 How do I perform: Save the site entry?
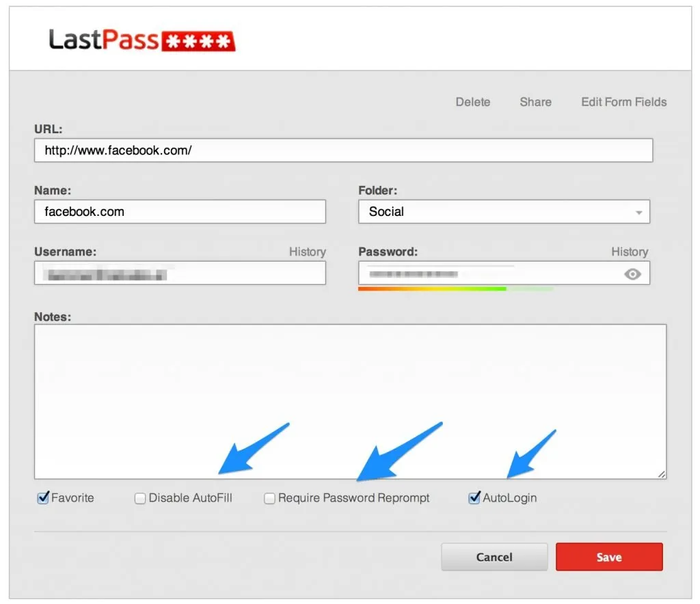[609, 557]
